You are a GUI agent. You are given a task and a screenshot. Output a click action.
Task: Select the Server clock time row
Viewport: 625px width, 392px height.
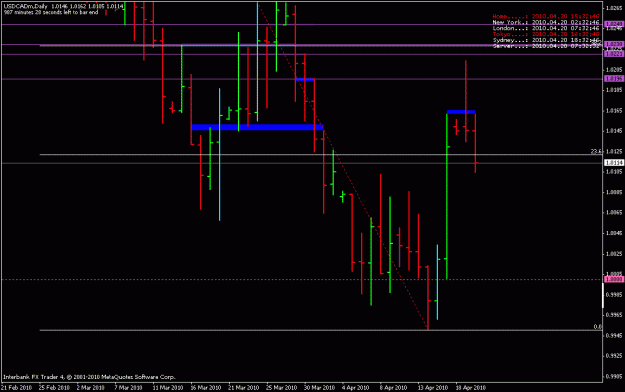[x=546, y=46]
